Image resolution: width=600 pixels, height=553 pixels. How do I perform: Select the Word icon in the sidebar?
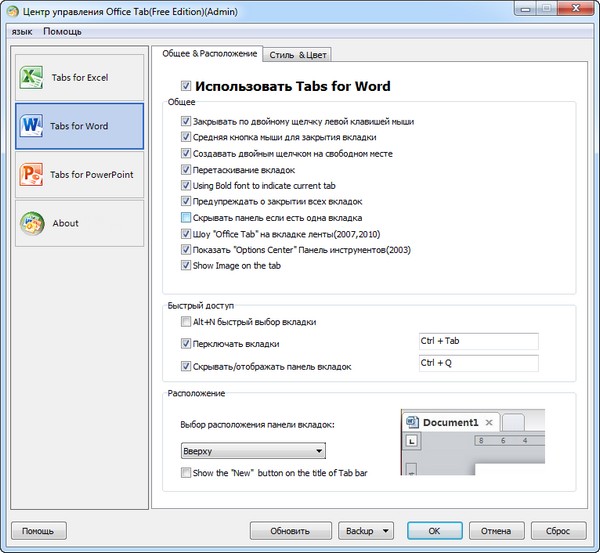click(x=31, y=126)
